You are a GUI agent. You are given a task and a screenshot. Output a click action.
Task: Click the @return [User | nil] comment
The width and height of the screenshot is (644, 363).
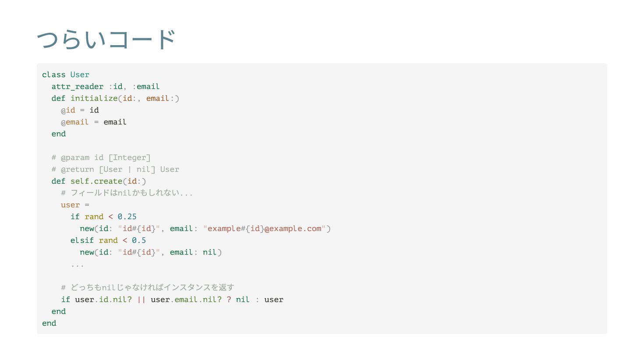click(115, 169)
